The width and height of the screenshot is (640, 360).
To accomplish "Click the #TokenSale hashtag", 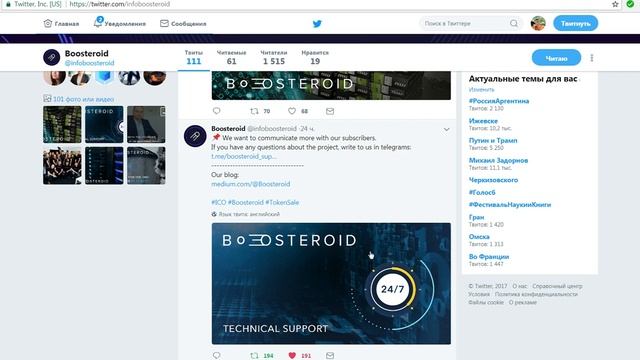I will pyautogui.click(x=282, y=202).
